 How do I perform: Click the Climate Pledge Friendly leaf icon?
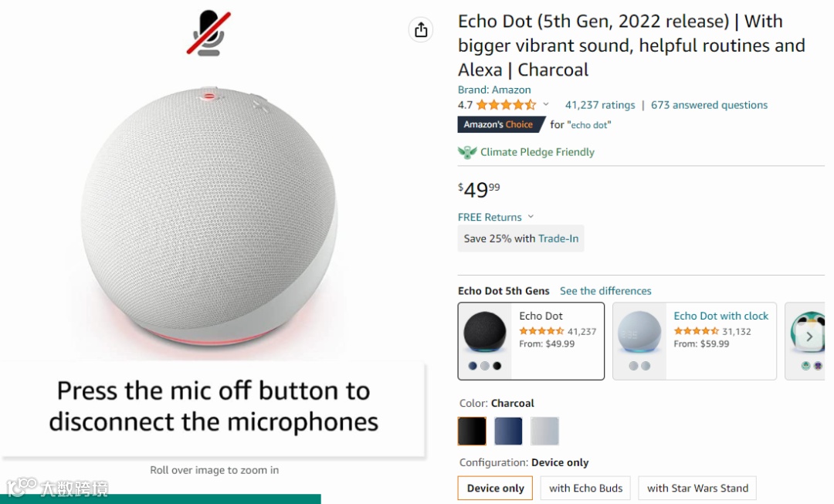click(x=467, y=153)
